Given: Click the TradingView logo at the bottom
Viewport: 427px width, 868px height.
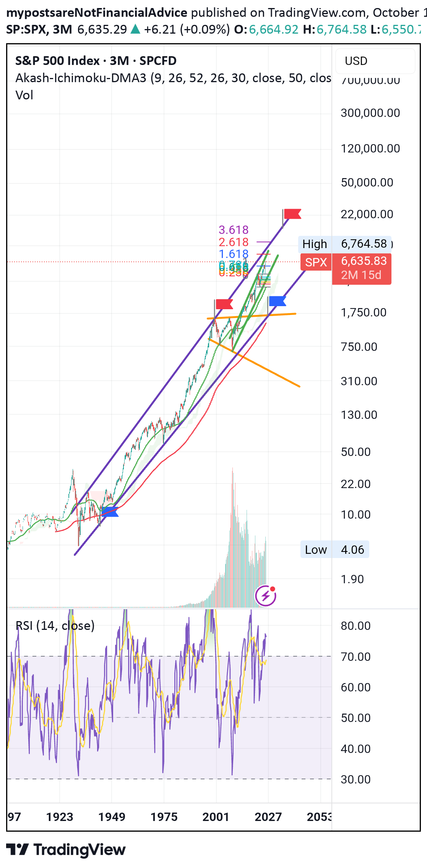Looking at the screenshot, I should point(66,849).
